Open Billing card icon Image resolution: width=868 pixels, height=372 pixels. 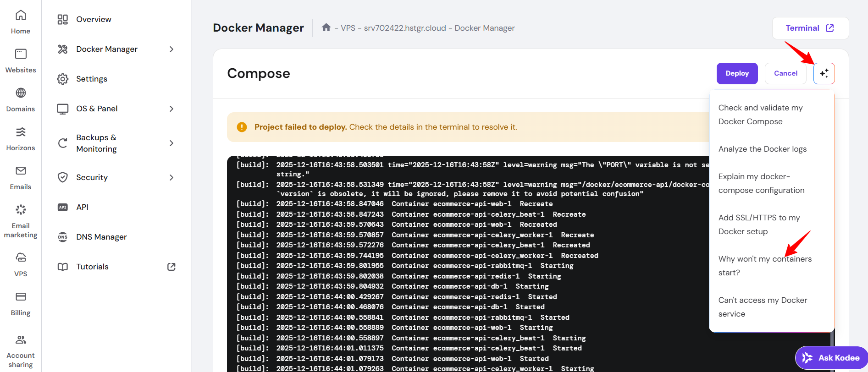click(21, 296)
